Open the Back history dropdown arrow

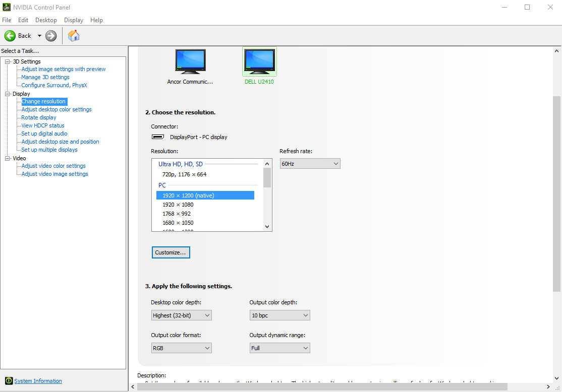coord(39,36)
